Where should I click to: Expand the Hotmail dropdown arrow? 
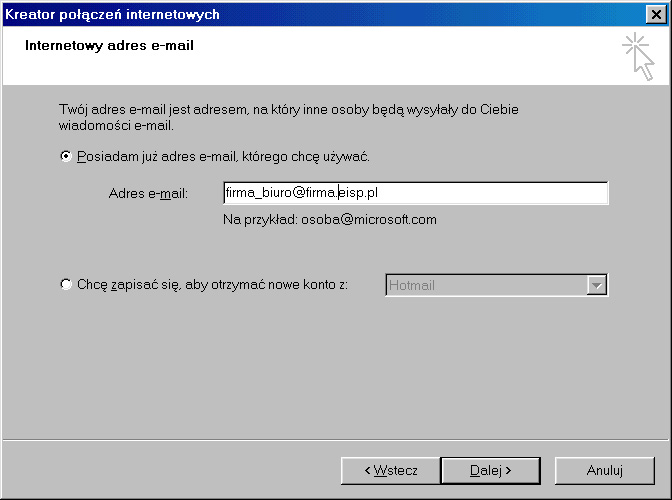click(597, 285)
